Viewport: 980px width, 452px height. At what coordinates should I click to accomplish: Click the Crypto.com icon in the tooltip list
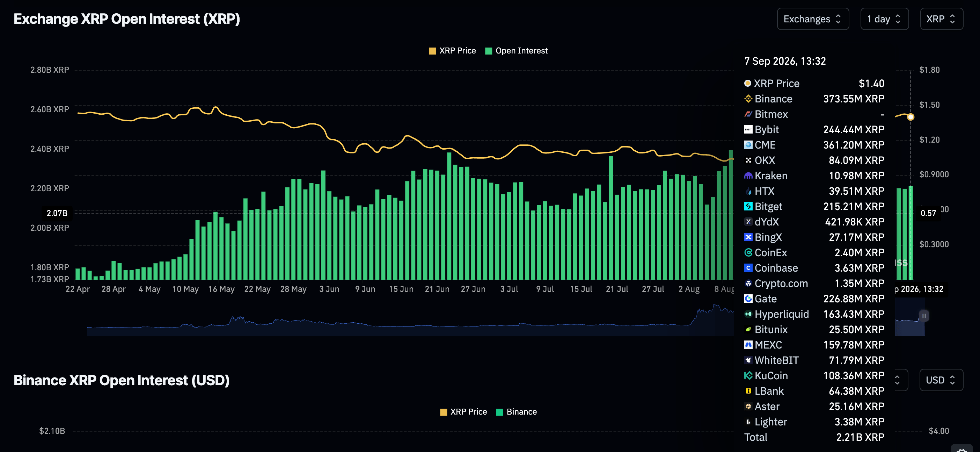748,283
